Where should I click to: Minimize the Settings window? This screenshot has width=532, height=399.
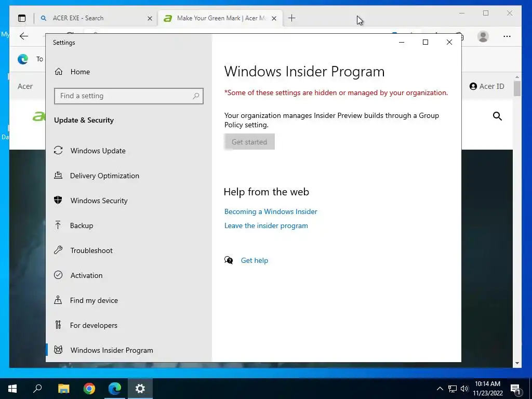click(402, 43)
